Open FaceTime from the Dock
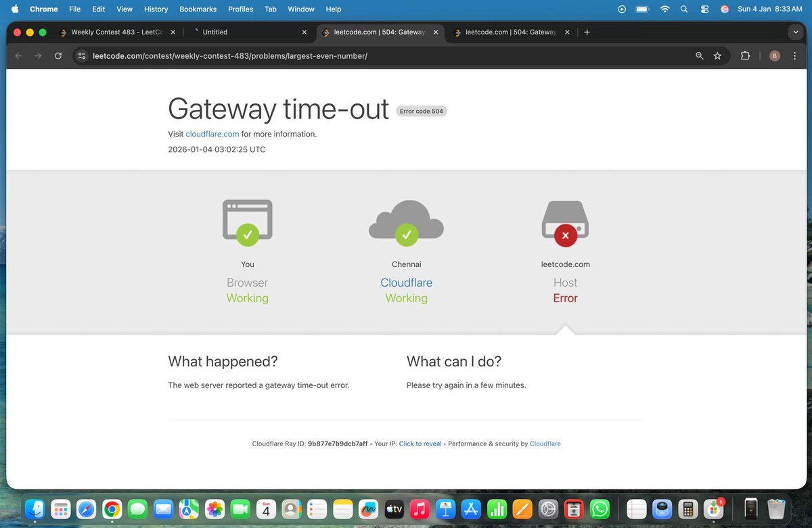This screenshot has height=528, width=812. pyautogui.click(x=240, y=508)
